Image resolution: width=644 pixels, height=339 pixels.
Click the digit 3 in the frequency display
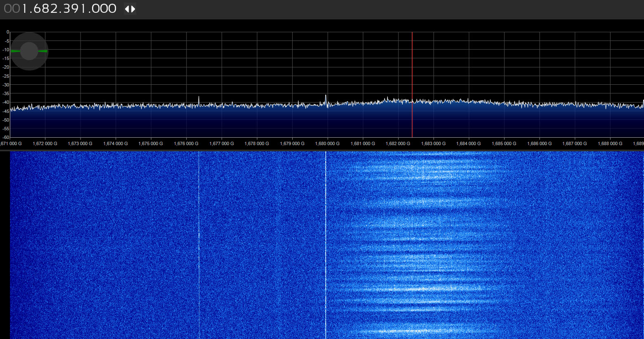point(67,9)
